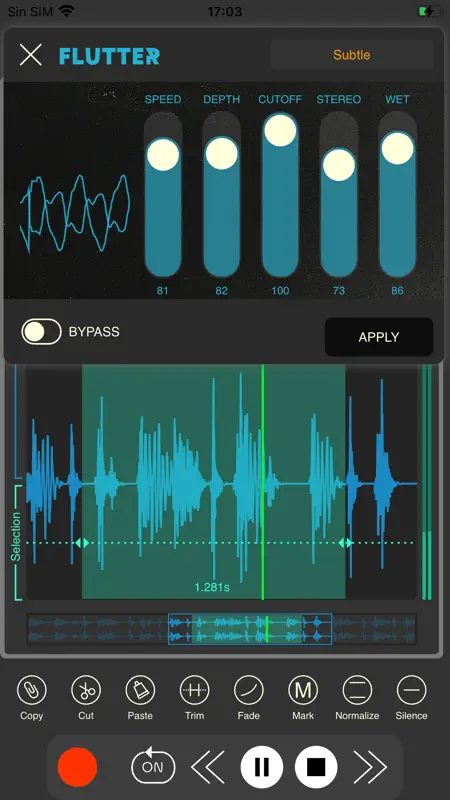Viewport: 450px width, 800px height.
Task: Adjust the WET slider knob
Action: point(397,148)
